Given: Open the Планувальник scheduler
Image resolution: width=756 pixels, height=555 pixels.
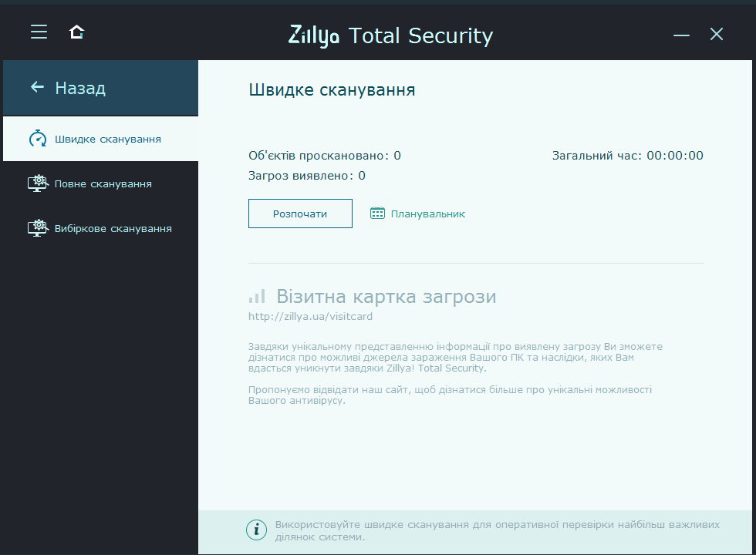Looking at the screenshot, I should [x=427, y=214].
